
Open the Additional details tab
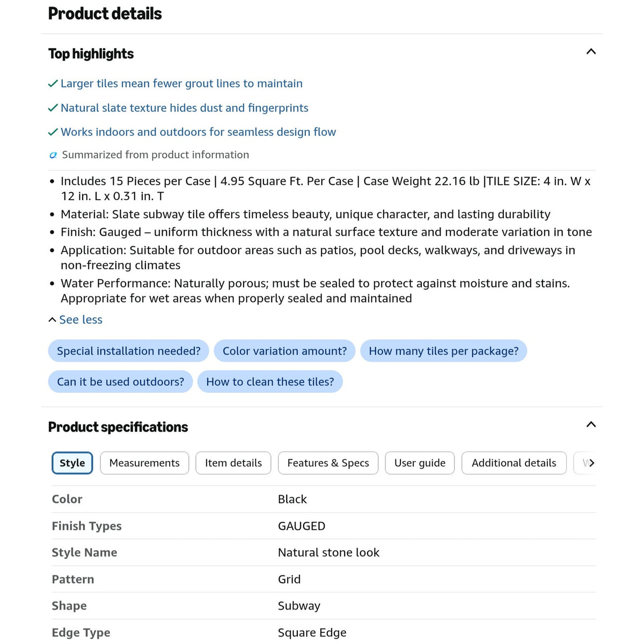pyautogui.click(x=514, y=463)
